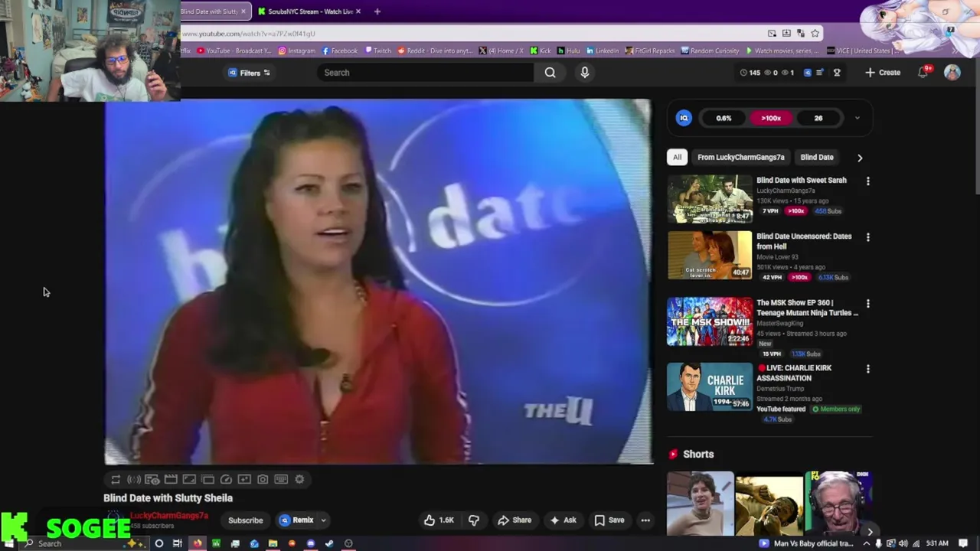Select the All filter chip
The image size is (980, 551).
click(x=677, y=157)
